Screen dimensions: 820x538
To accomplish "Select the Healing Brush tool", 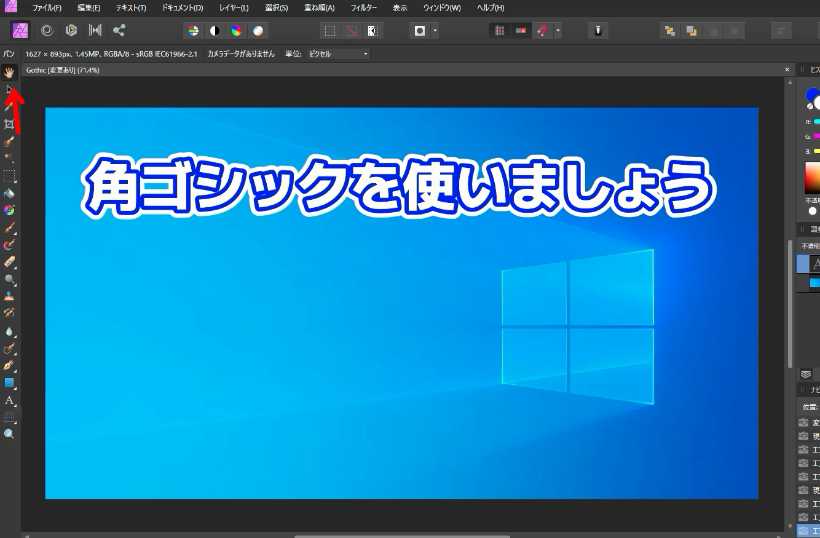I will coord(9,348).
